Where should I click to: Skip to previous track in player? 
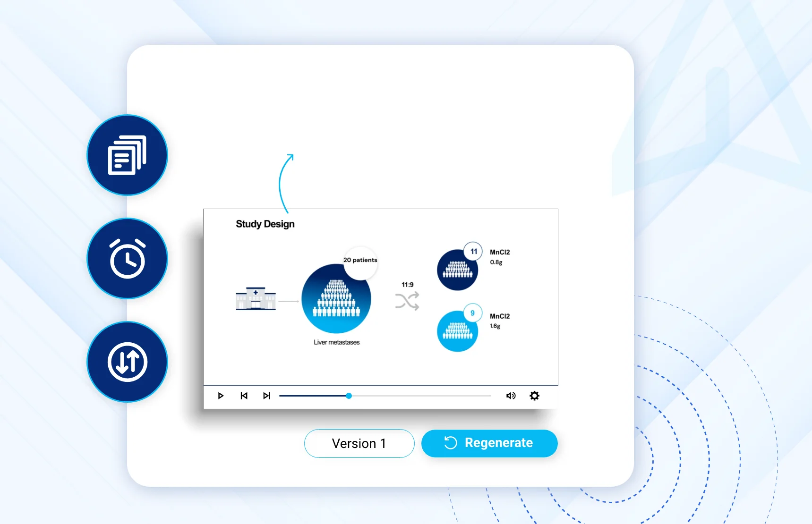pos(244,396)
